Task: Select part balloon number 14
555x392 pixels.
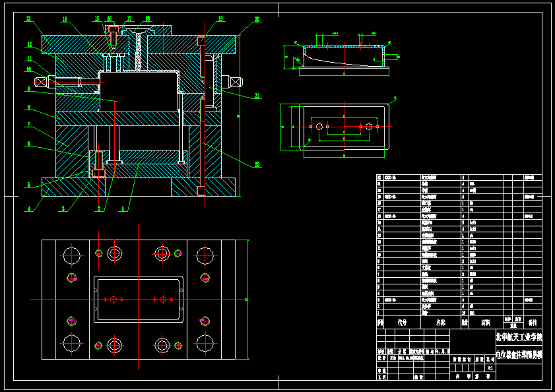Action: point(65,20)
